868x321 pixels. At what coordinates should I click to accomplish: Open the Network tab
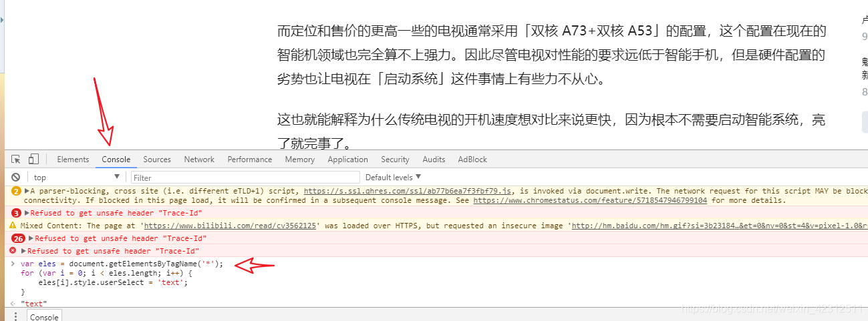click(x=199, y=159)
